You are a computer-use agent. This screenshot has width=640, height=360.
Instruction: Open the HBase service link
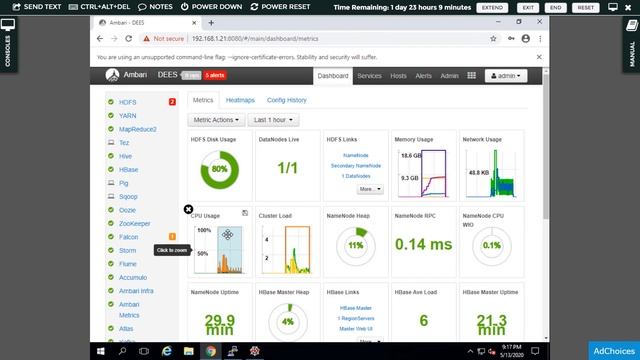pyautogui.click(x=129, y=169)
